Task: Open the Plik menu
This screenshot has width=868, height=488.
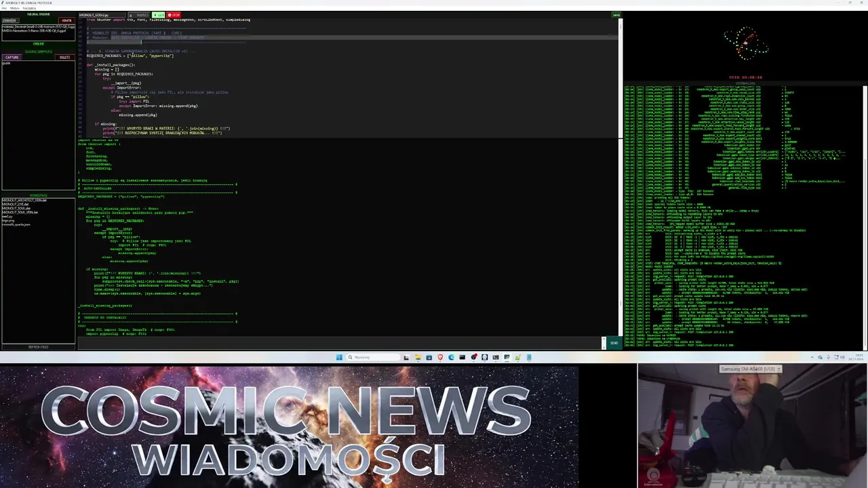Action: [4, 8]
